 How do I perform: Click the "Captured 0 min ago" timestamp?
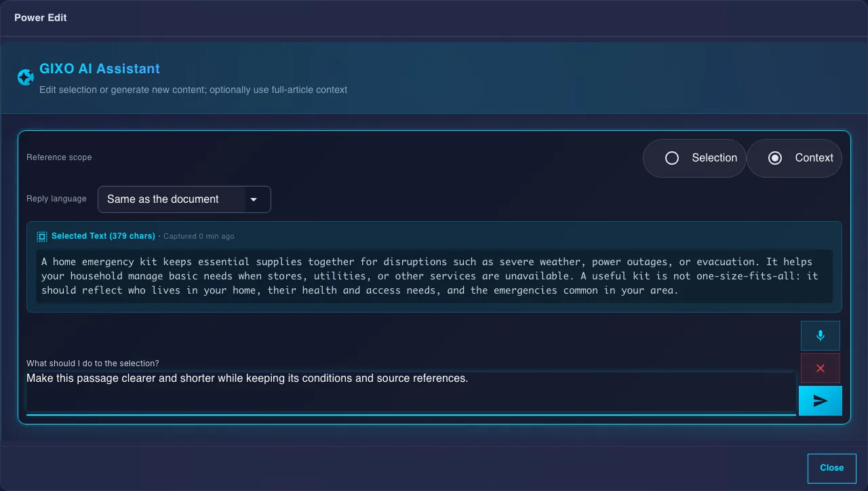click(x=199, y=236)
